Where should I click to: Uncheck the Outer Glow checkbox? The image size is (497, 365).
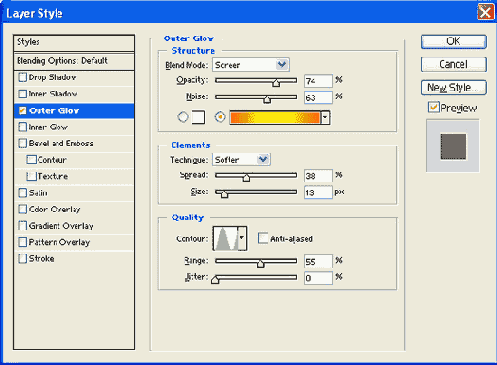23,111
